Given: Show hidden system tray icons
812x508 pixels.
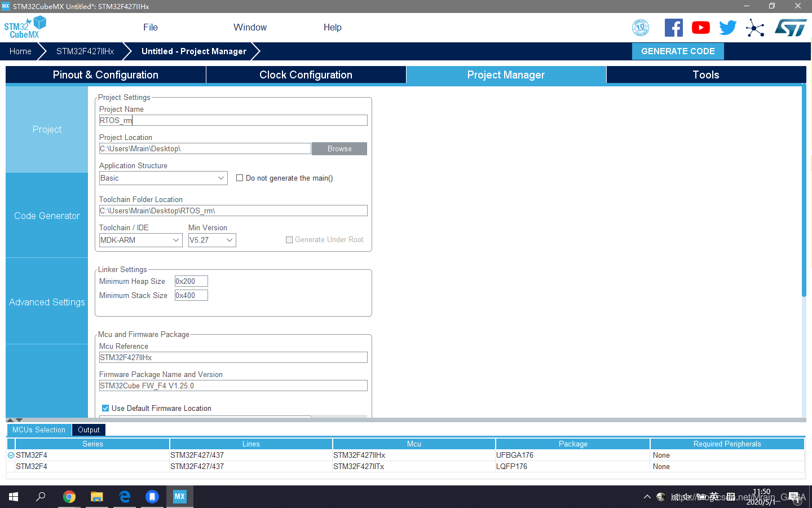Looking at the screenshot, I should pyautogui.click(x=647, y=497).
